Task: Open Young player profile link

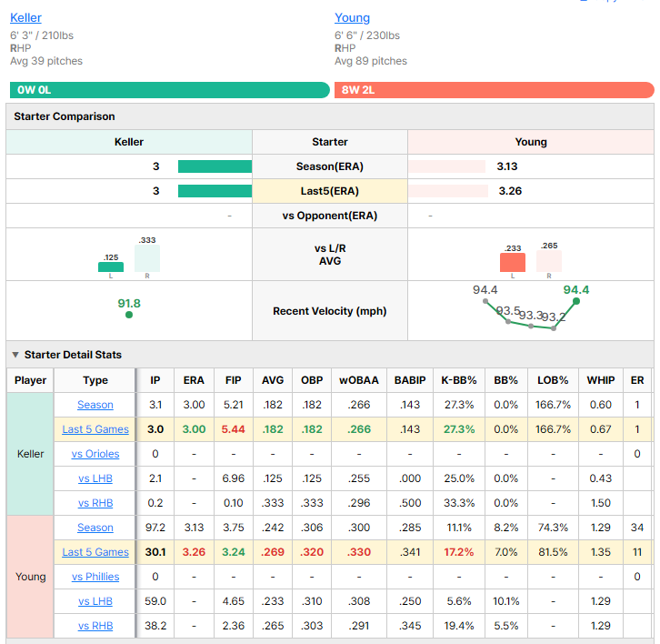Action: pos(353,17)
